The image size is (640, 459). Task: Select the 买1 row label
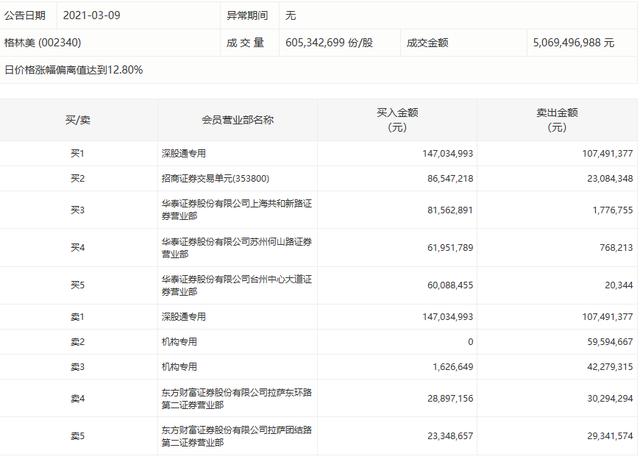(x=78, y=153)
